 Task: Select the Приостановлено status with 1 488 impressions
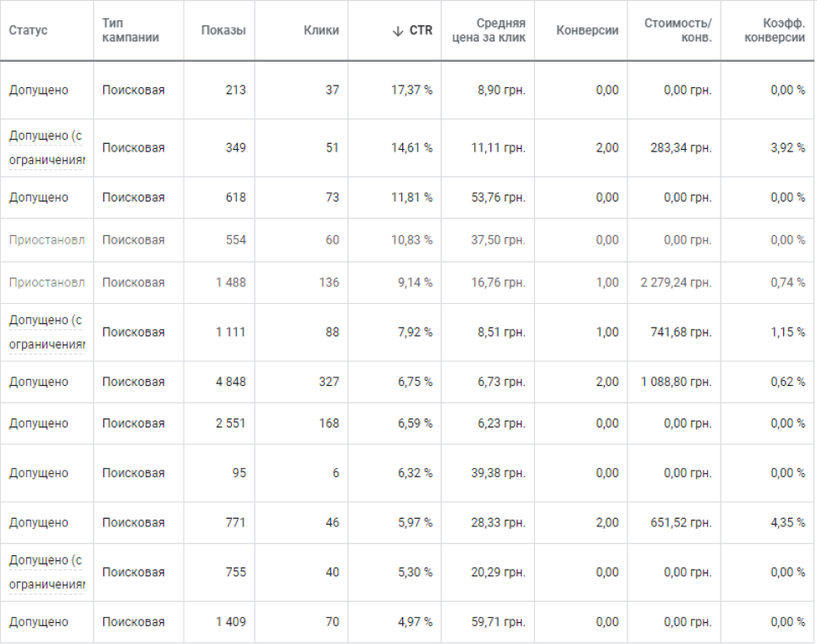(47, 283)
